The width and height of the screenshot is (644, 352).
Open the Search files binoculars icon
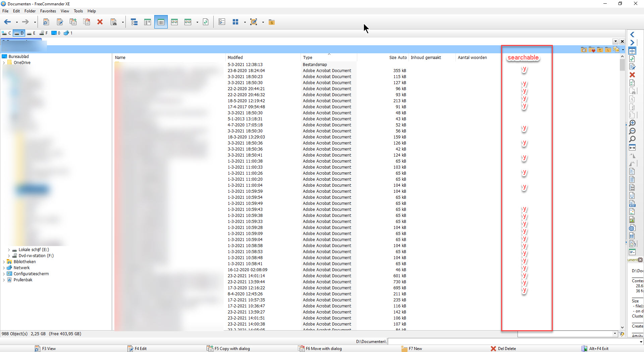coord(114,22)
